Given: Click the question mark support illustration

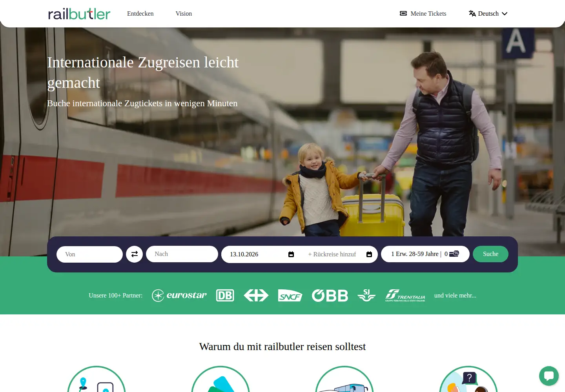Looking at the screenshot, I should click(x=468, y=379).
